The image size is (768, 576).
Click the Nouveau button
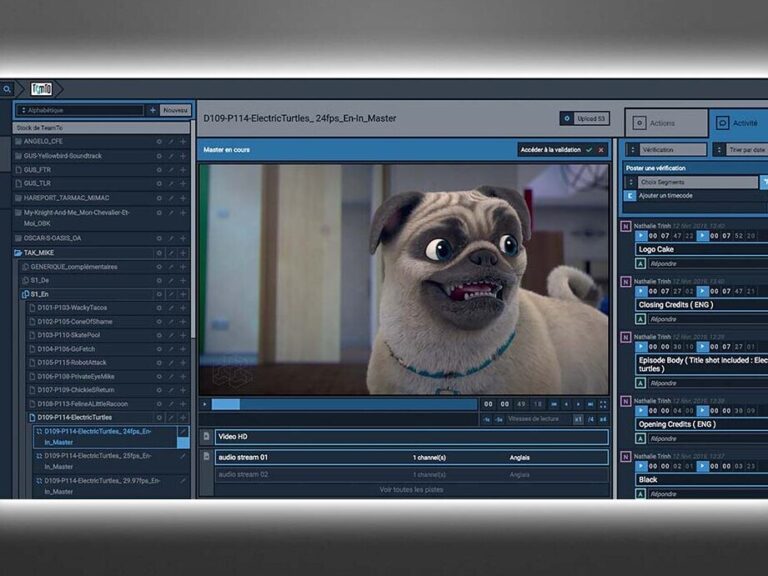(x=175, y=110)
